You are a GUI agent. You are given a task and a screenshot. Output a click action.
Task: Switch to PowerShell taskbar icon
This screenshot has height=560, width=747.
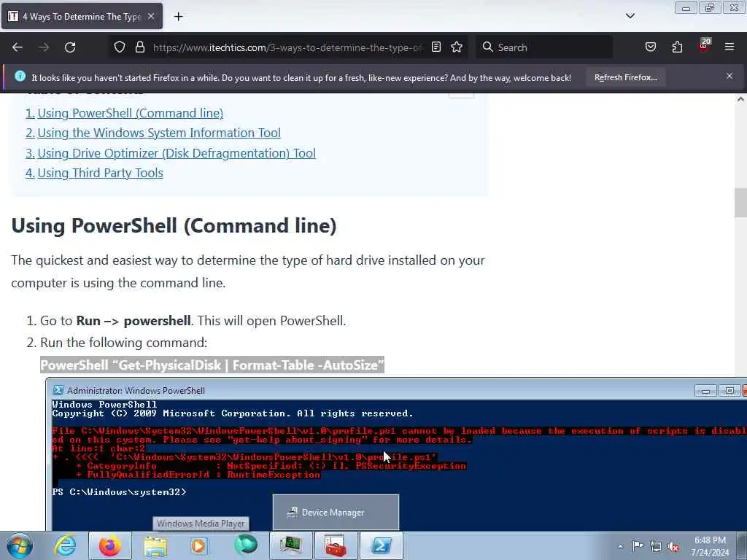[381, 545]
